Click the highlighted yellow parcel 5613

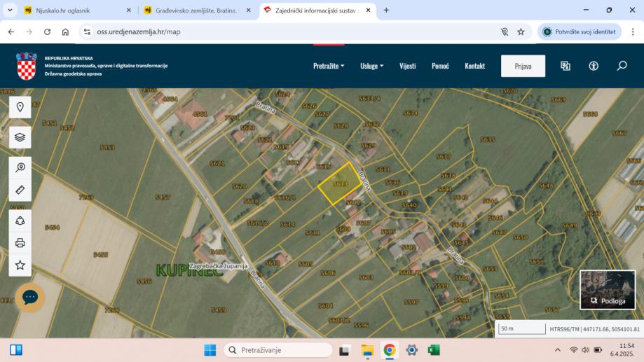(x=340, y=183)
